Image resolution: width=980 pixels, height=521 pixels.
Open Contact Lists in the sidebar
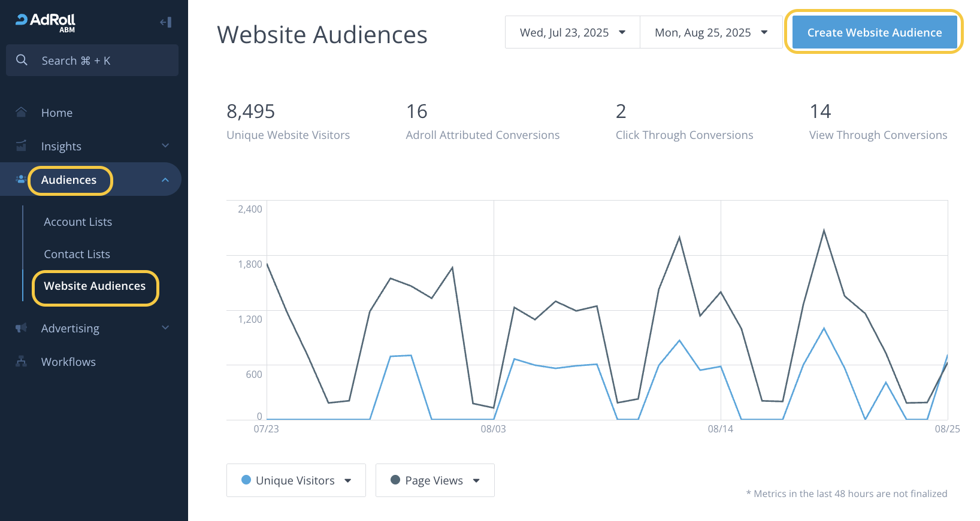click(77, 254)
